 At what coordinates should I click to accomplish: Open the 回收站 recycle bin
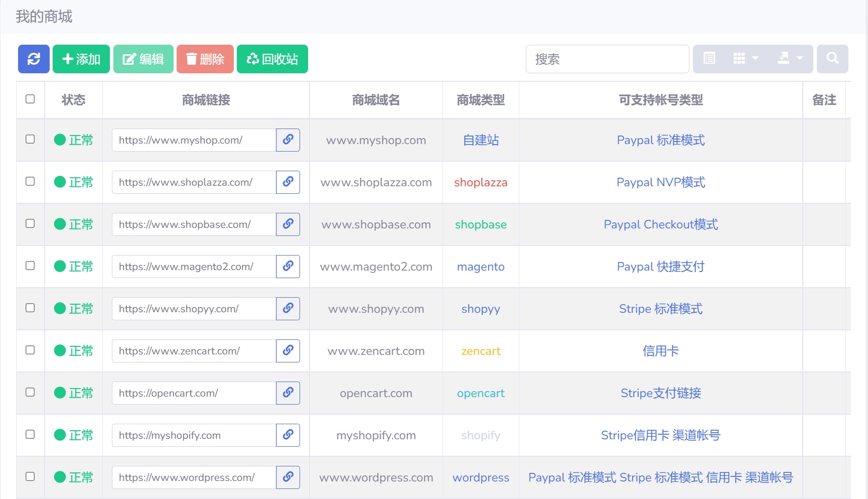pyautogui.click(x=272, y=59)
